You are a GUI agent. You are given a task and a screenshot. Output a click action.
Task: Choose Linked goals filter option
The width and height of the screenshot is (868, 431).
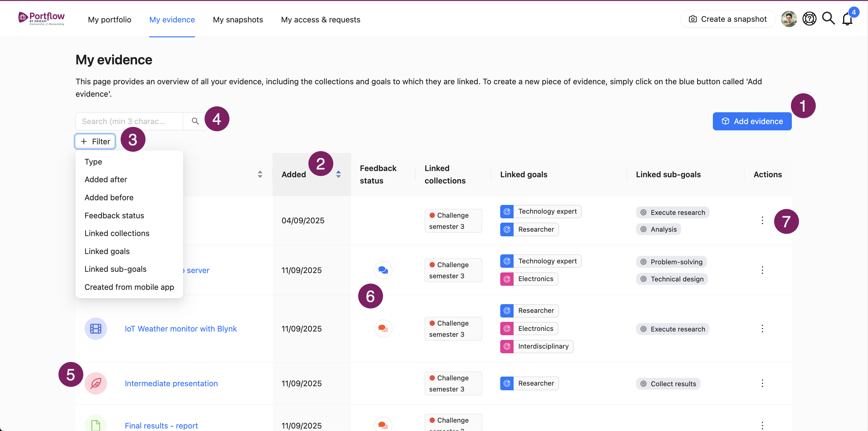[129, 251]
